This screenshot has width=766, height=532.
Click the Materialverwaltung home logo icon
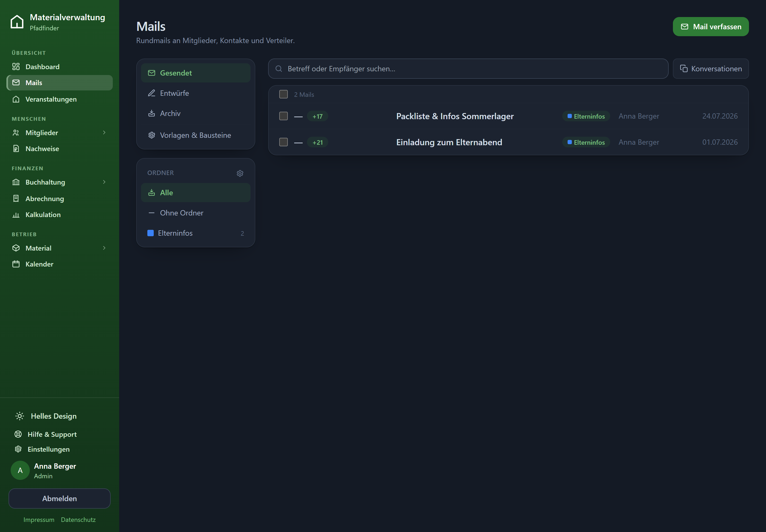click(17, 22)
